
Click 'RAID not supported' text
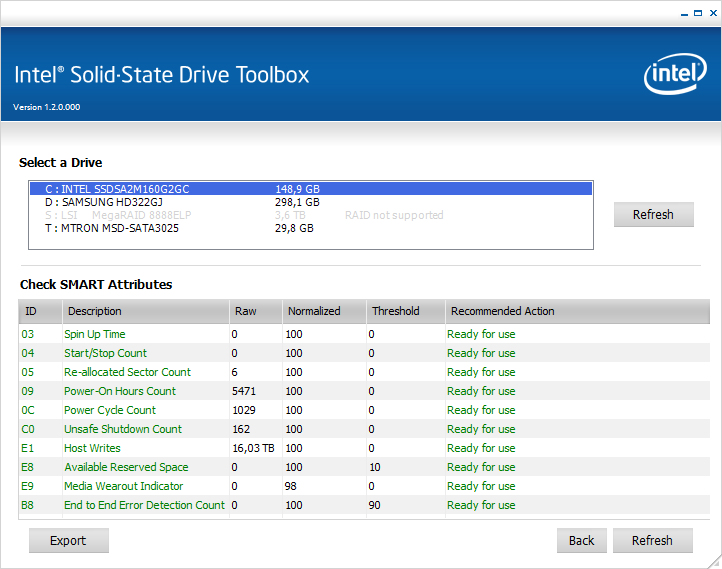click(394, 215)
